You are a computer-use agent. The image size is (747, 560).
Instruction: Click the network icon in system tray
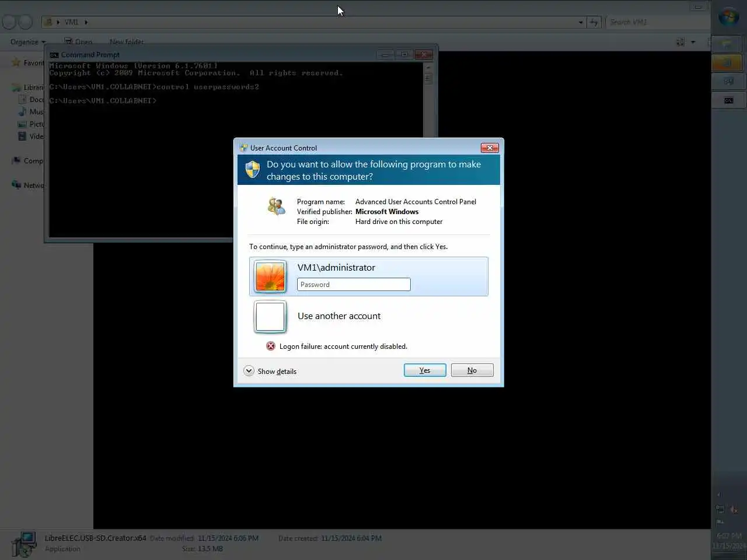click(720, 509)
